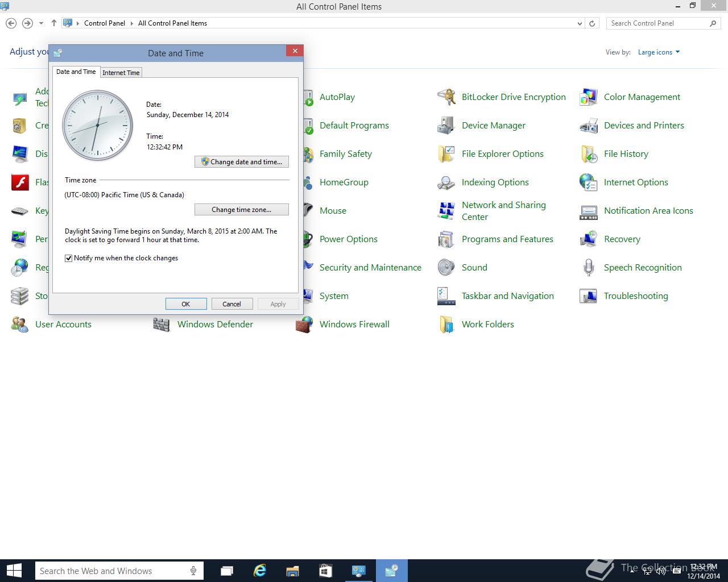Click the Change time zone button
The image size is (728, 582).
pos(242,210)
